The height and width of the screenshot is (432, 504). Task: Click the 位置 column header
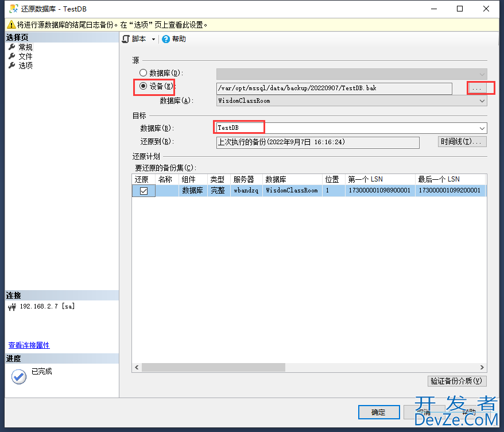[x=334, y=179]
